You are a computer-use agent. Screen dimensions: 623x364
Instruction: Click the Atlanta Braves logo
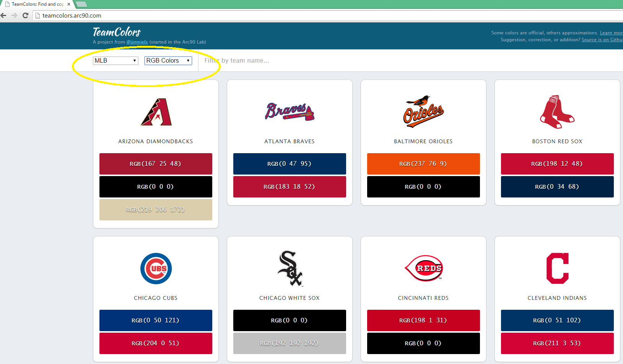[290, 112]
